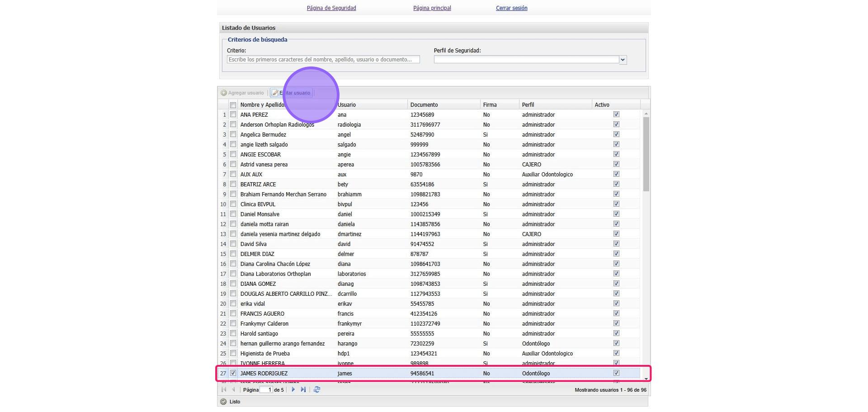Open the Perfil de Seguridad dropdown arrow
The height and width of the screenshot is (412, 868).
(623, 60)
